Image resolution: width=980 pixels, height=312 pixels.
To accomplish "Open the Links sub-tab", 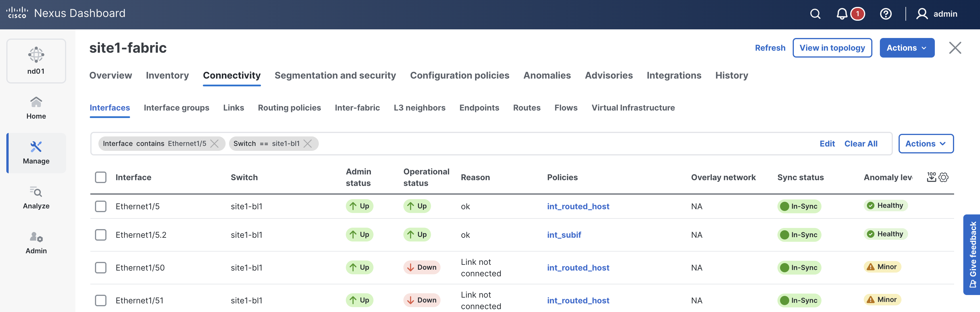I will [x=233, y=108].
